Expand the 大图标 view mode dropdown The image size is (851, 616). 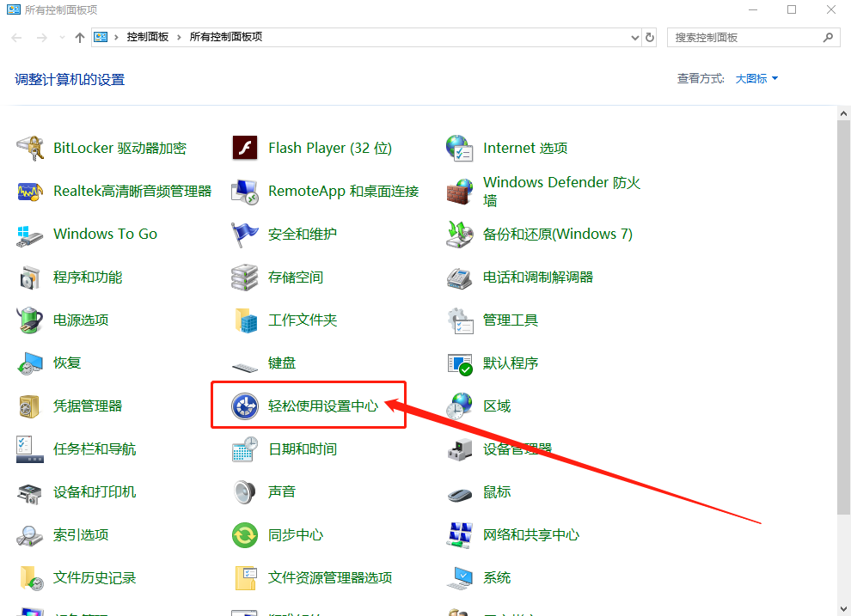point(756,78)
